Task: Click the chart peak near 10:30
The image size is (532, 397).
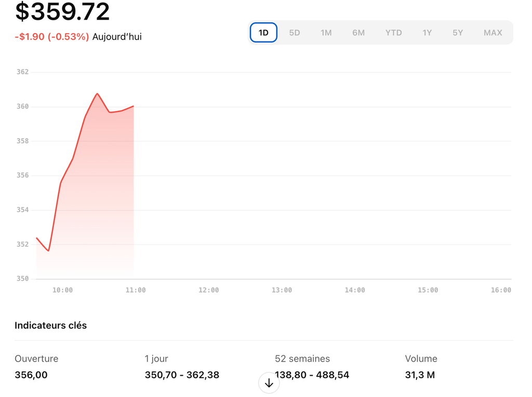Action: click(x=97, y=94)
